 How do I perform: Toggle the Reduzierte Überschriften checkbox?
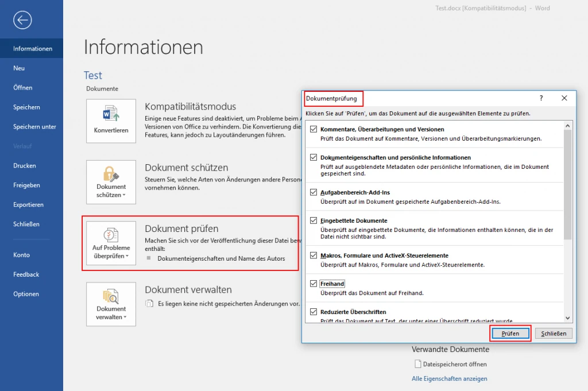314,312
